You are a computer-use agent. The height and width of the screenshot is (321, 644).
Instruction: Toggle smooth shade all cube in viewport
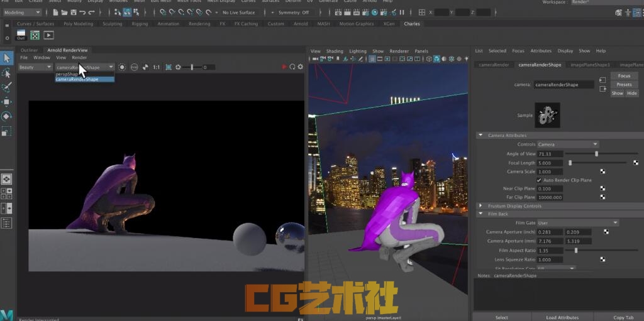coord(436,58)
